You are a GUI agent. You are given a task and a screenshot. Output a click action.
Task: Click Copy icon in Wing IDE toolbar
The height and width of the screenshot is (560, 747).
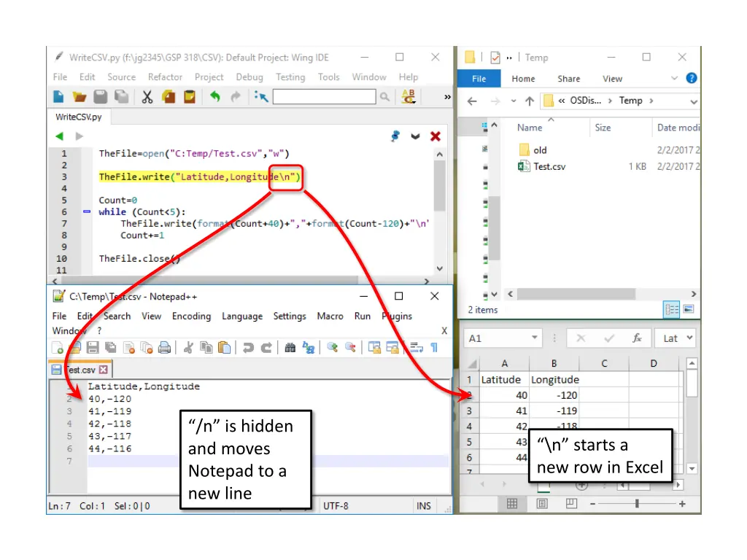coord(169,97)
